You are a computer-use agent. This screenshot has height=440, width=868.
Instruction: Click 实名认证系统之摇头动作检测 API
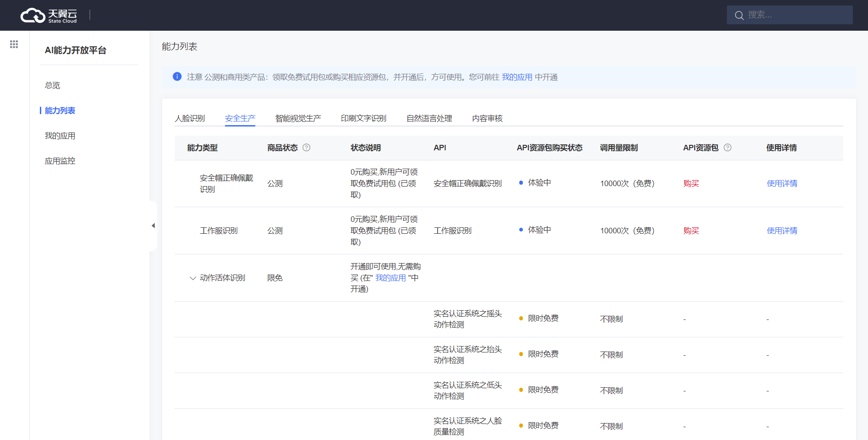(468, 319)
